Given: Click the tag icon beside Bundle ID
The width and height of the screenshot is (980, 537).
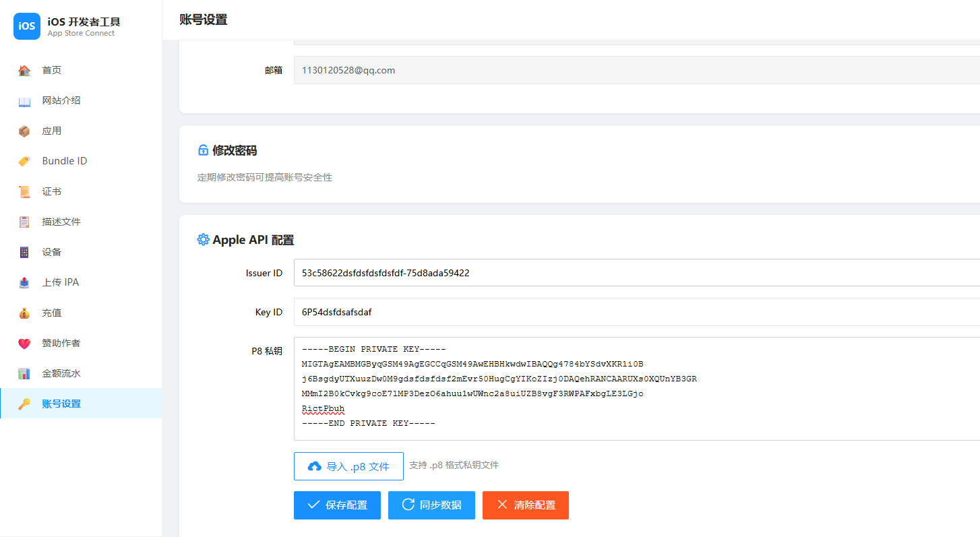Looking at the screenshot, I should coord(24,162).
